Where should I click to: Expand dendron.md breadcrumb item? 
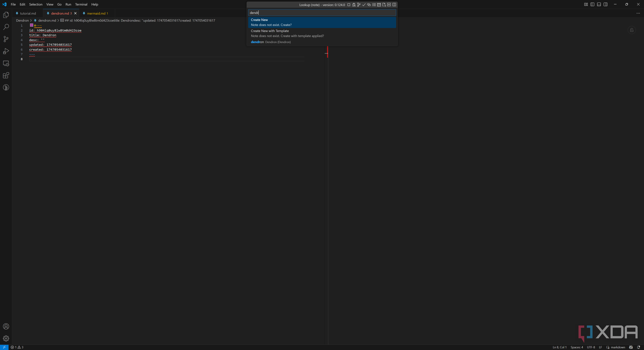click(x=47, y=20)
